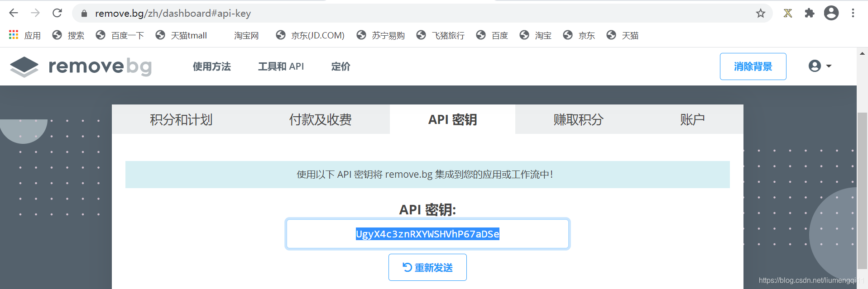
Task: Click the URL text in address bar
Action: (173, 13)
